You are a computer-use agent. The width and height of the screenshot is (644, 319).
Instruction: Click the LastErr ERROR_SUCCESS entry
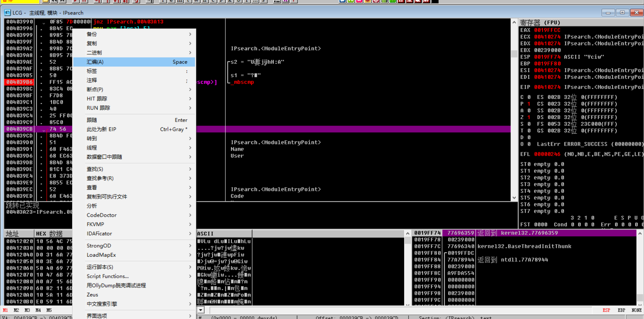[590, 144]
